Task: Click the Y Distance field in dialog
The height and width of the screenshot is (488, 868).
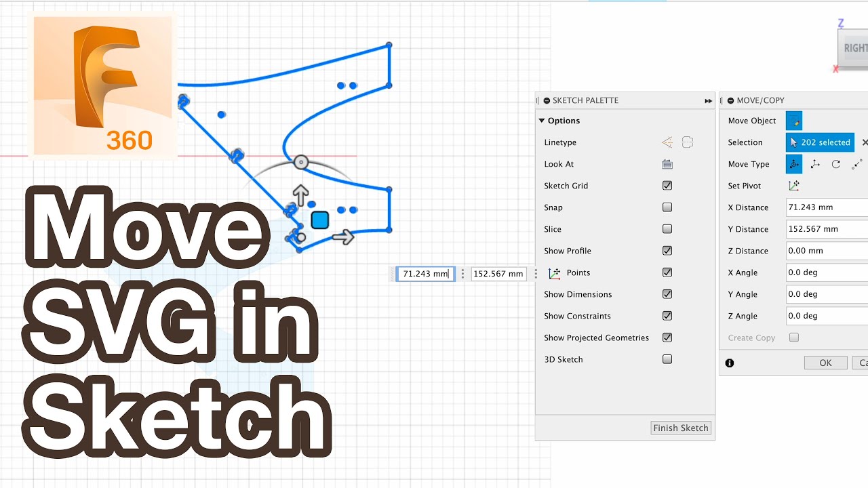Action: tap(827, 229)
